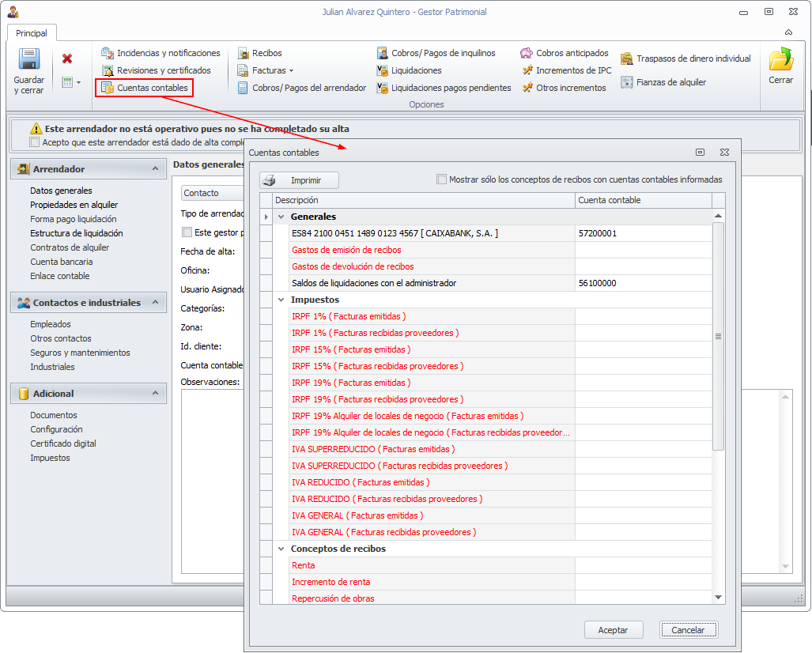Toggle the Este gestor checkbox
Screen dimensions: 812x653
point(187,232)
